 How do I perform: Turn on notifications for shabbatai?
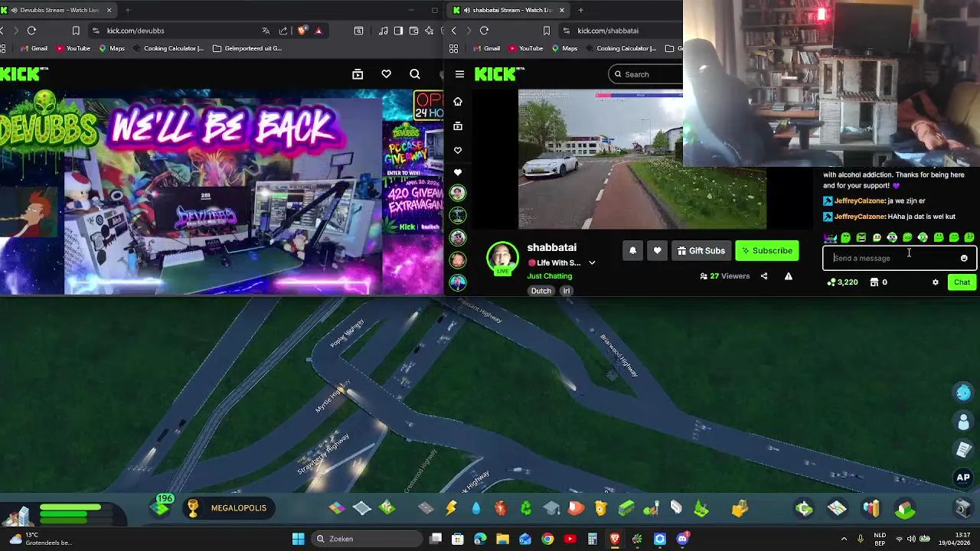[x=632, y=251]
